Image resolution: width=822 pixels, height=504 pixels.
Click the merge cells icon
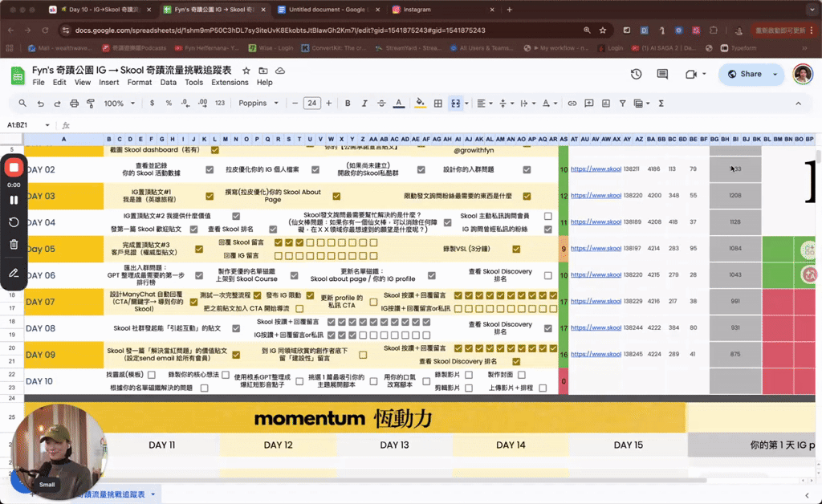pos(456,104)
